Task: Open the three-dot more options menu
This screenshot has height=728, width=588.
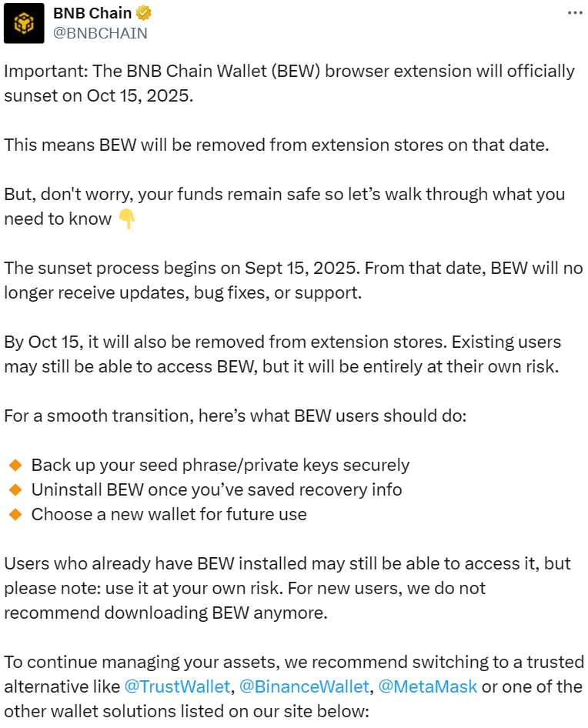Action: click(x=574, y=13)
